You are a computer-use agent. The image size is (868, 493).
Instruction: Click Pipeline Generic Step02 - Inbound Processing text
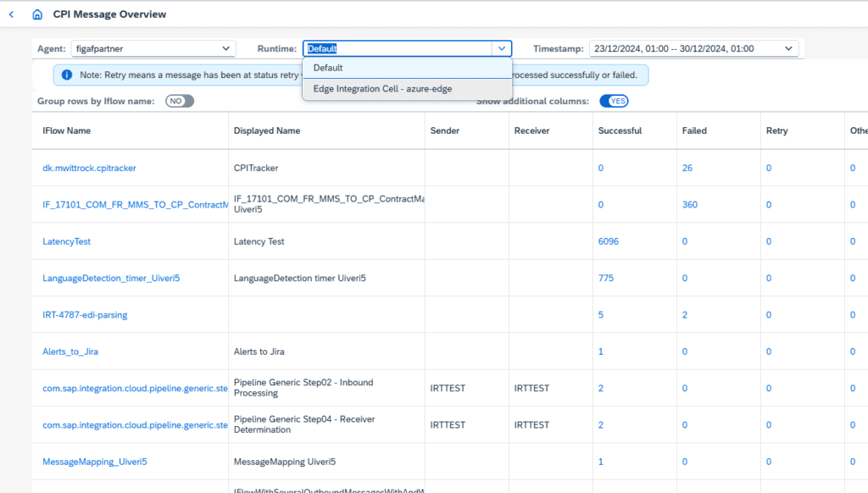(x=303, y=388)
